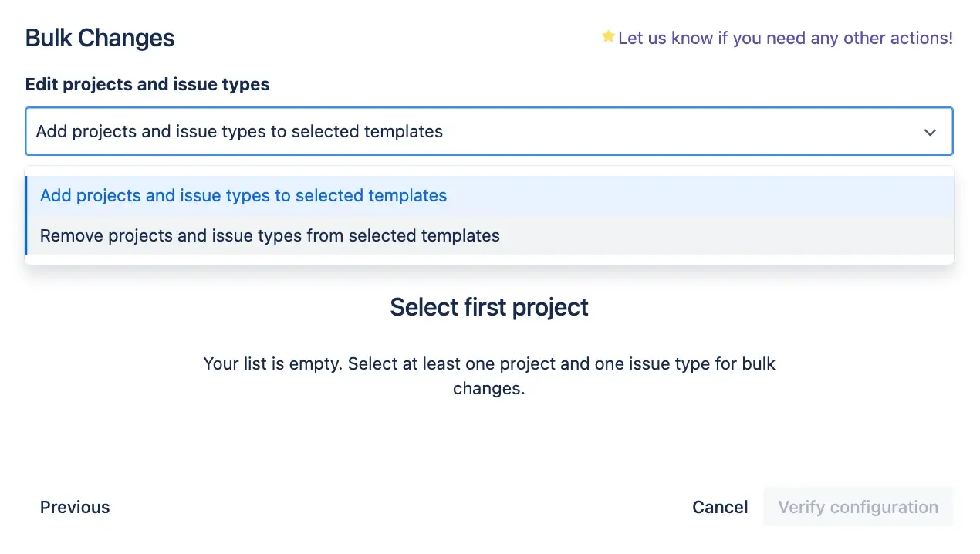Click the 'Your list is empty' message

point(488,363)
